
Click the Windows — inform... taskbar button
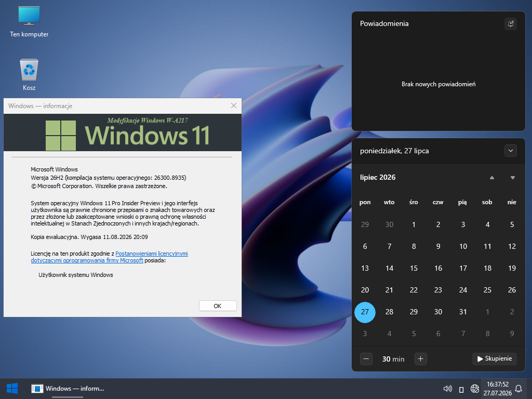click(x=68, y=389)
